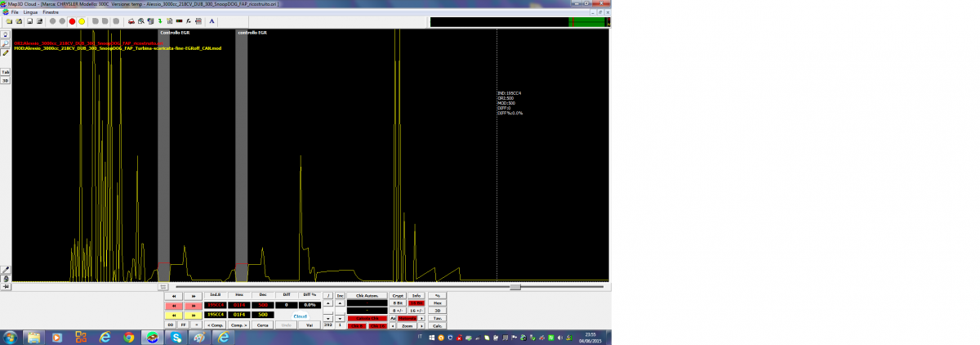Screen dimensions: 980x345
Task: Click the yellow Dec value field 500
Action: point(263,315)
